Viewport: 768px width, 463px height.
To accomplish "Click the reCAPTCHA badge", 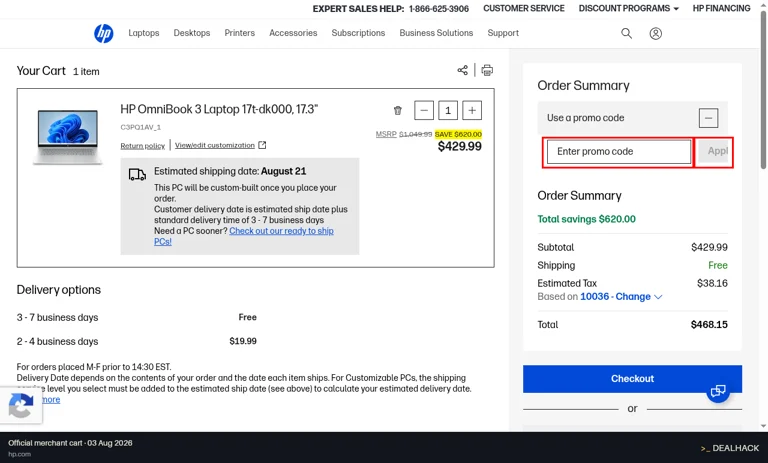I will 21,405.
